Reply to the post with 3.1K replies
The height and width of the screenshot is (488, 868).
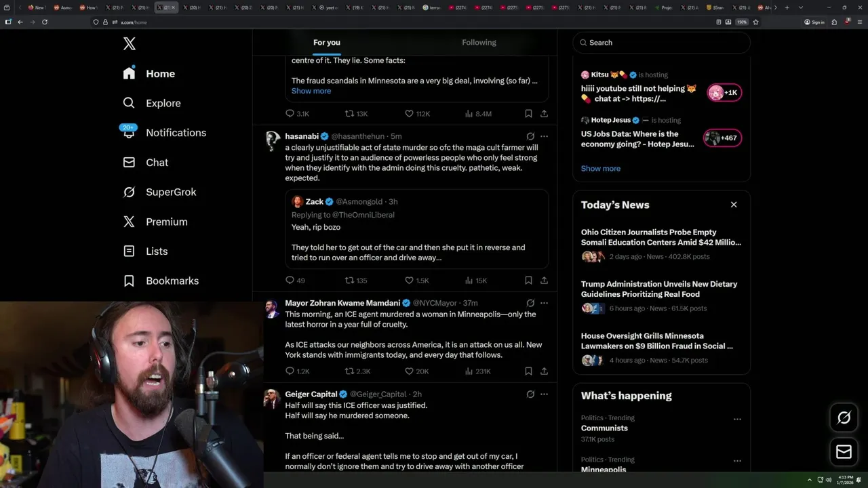[297, 114]
